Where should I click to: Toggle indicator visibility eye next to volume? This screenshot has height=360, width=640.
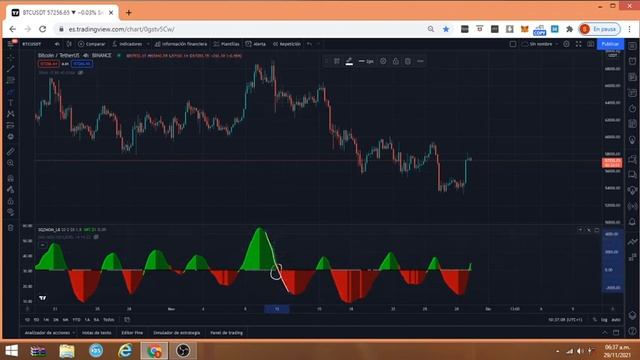(x=80, y=73)
